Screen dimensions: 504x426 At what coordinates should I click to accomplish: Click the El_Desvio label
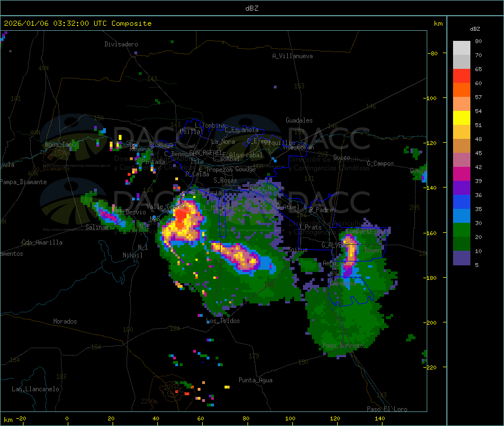tap(130, 212)
